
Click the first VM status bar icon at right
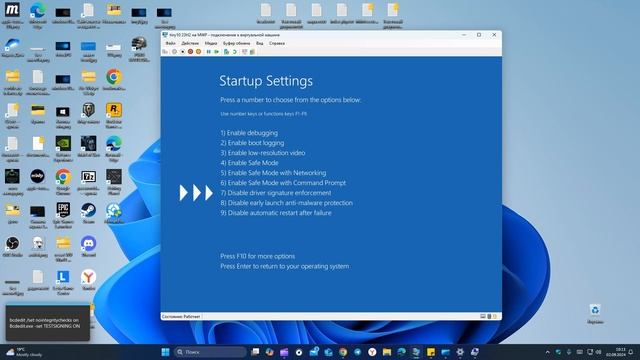pos(483,316)
